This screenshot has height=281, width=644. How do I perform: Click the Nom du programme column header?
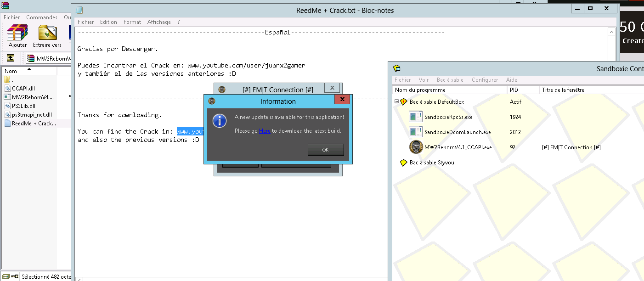pos(450,90)
